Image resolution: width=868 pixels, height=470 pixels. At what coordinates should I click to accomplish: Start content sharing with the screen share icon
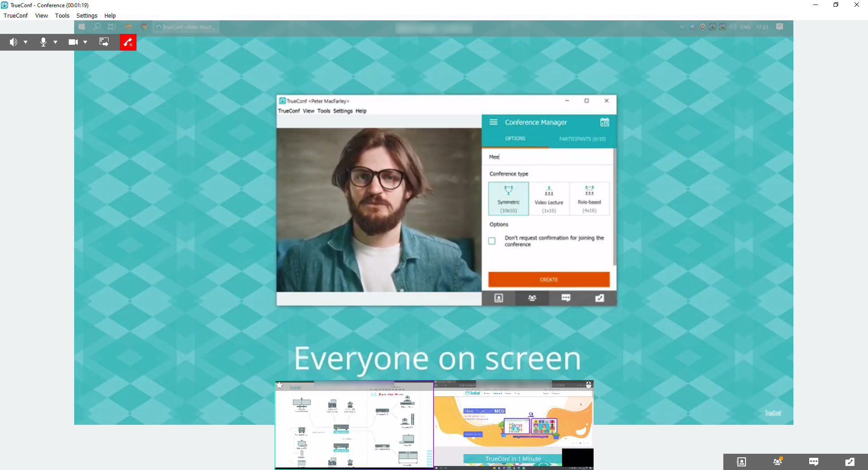[x=104, y=42]
